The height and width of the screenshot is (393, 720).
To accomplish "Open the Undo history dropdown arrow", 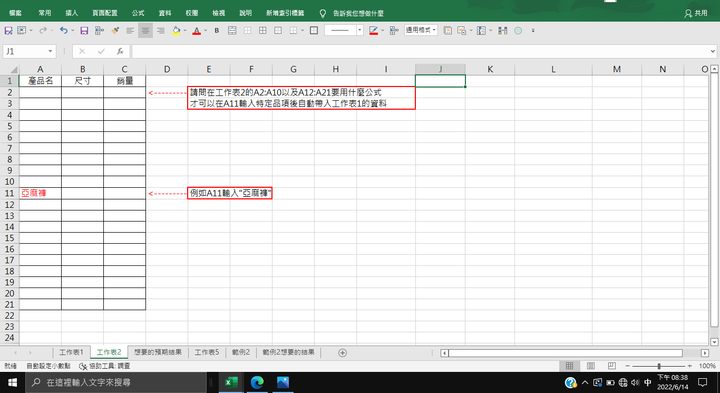I will click(73, 31).
